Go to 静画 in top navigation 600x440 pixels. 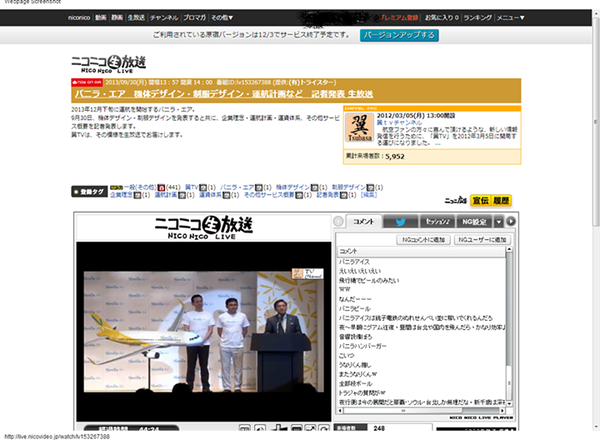(x=117, y=18)
